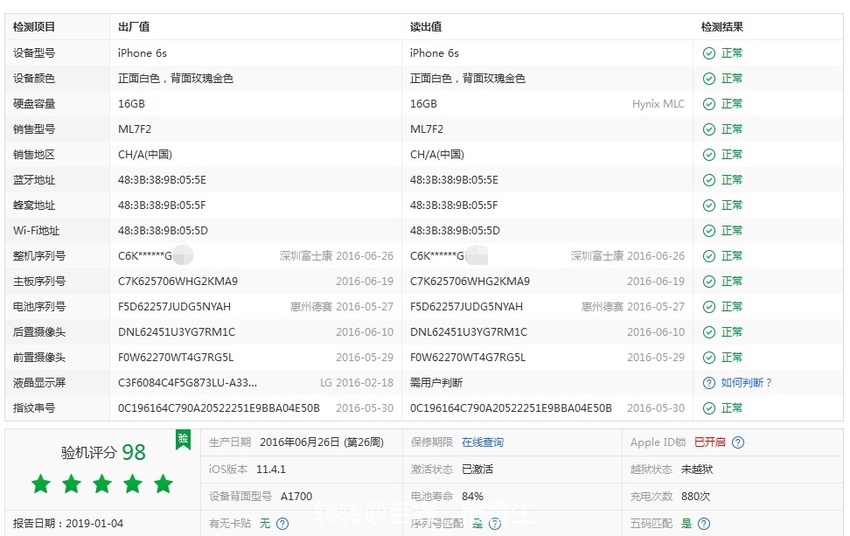Click the 越狱状态 未越狱 value

pos(697,469)
